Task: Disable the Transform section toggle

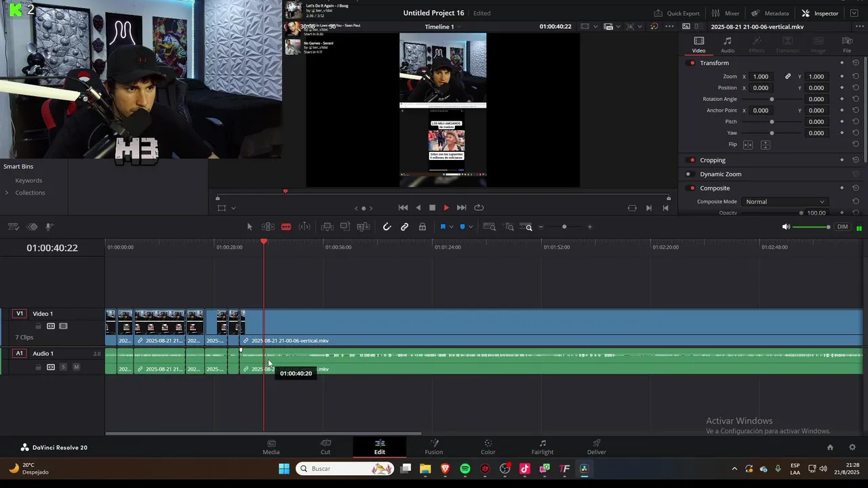Action: tap(692, 63)
